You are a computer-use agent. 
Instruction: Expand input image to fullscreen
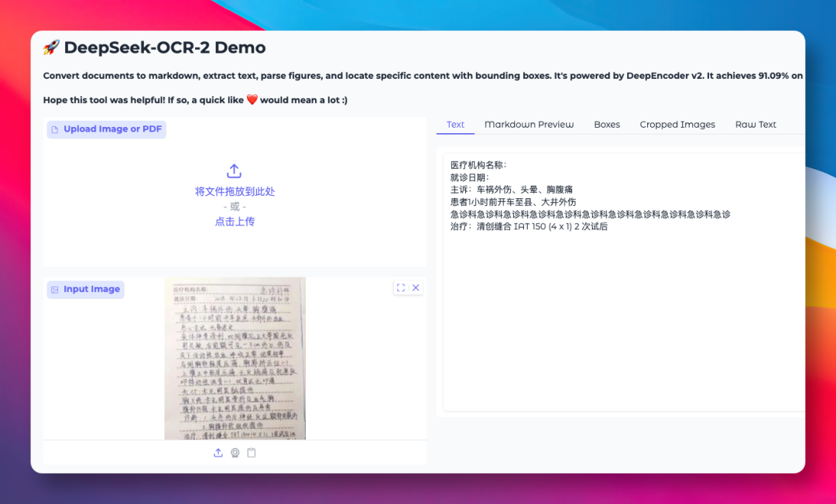pyautogui.click(x=401, y=287)
